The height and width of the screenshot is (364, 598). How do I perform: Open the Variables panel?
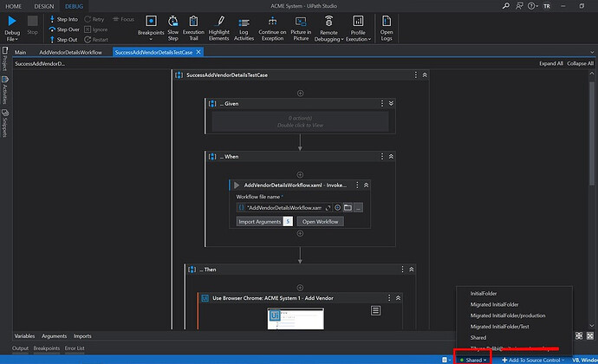(x=24, y=336)
